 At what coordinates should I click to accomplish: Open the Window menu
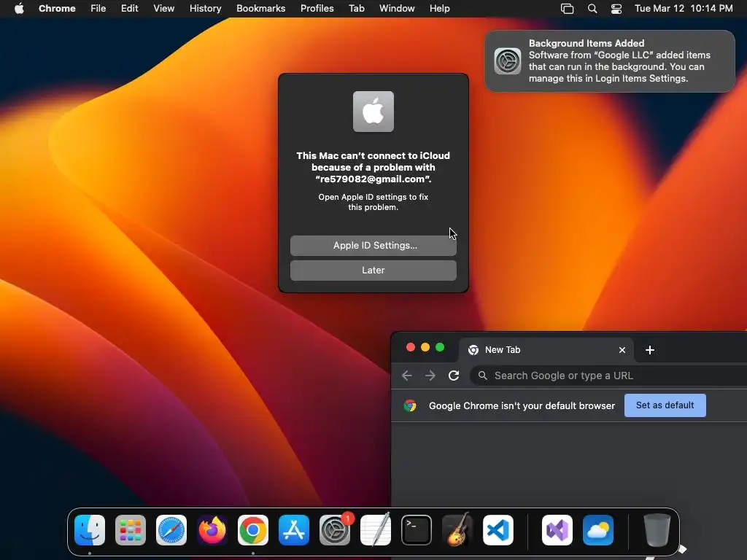(x=397, y=8)
